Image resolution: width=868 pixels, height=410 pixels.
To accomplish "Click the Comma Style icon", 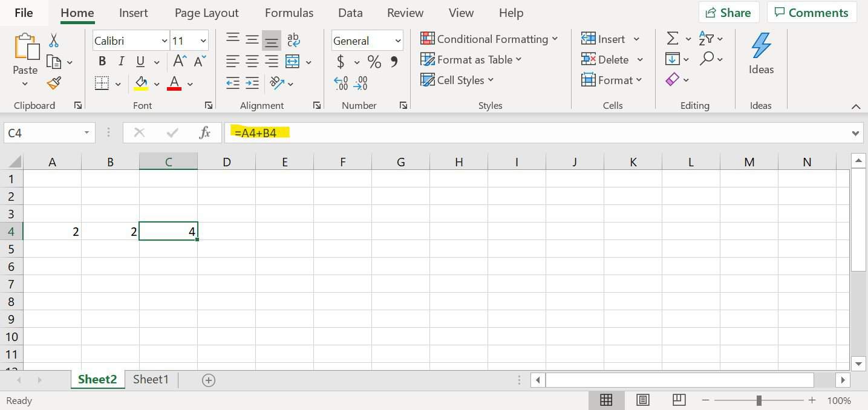I will [x=393, y=61].
